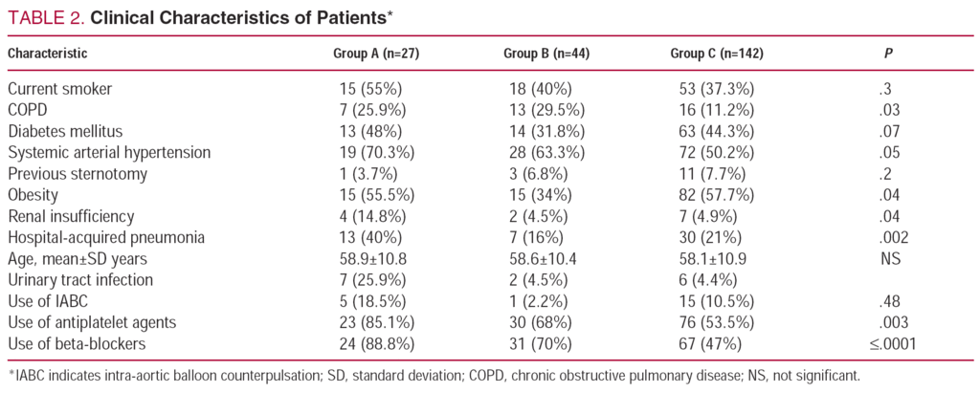
Task: Click the ≤.0001 P value cell
Action: pyautogui.click(x=893, y=342)
